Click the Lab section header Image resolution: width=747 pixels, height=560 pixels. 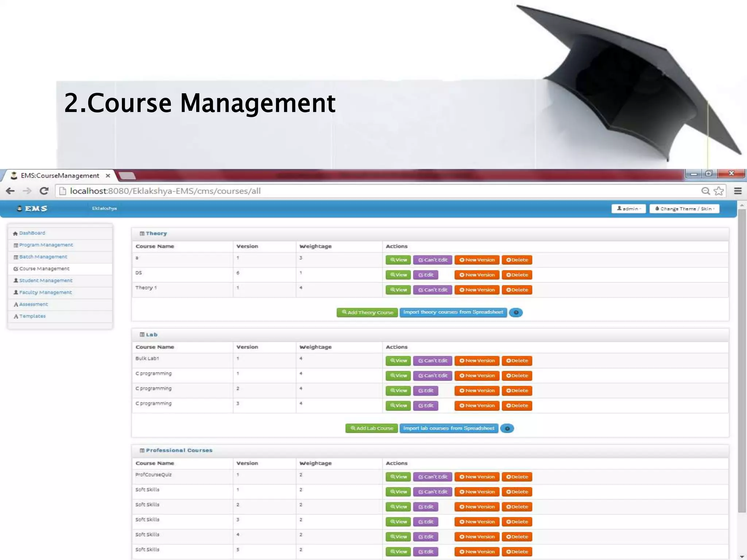tap(430, 335)
